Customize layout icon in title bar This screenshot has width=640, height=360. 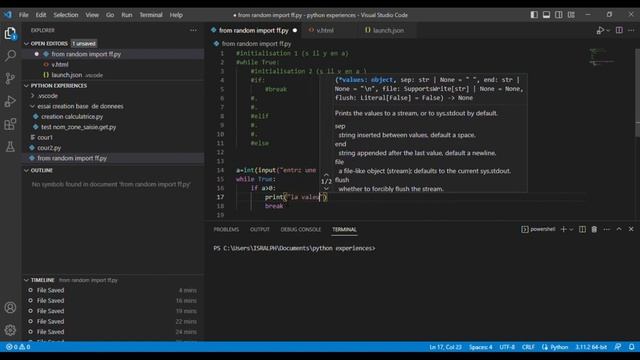pyautogui.click(x=571, y=15)
